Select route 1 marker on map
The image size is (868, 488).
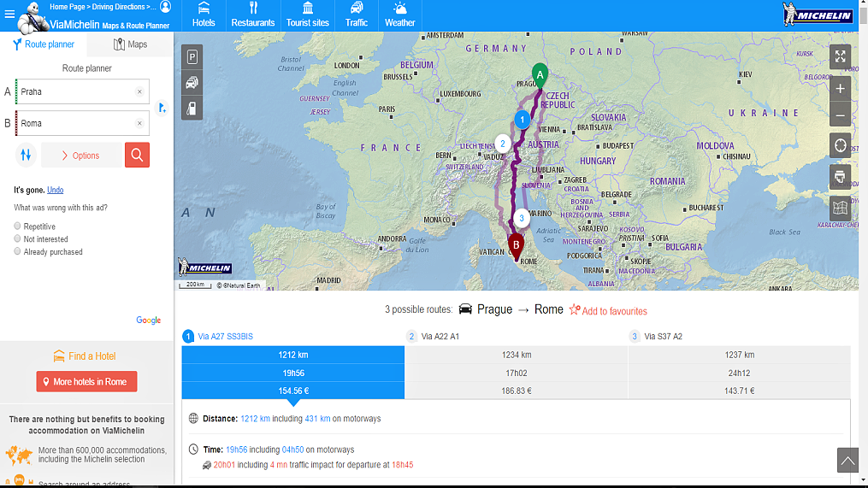point(522,120)
